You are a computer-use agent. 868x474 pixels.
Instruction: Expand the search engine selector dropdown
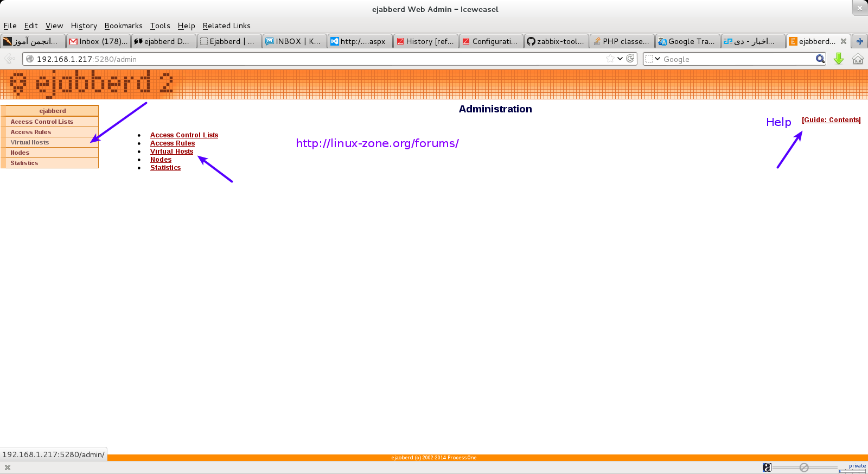pos(653,59)
